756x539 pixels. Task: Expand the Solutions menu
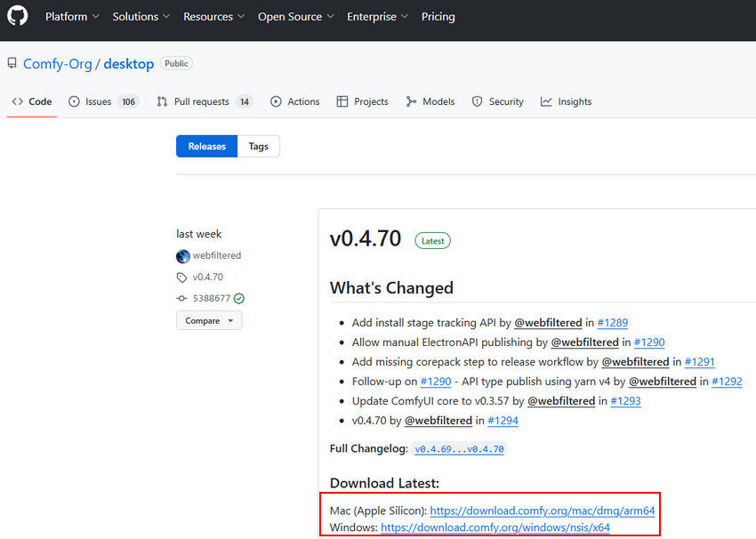click(x=141, y=16)
